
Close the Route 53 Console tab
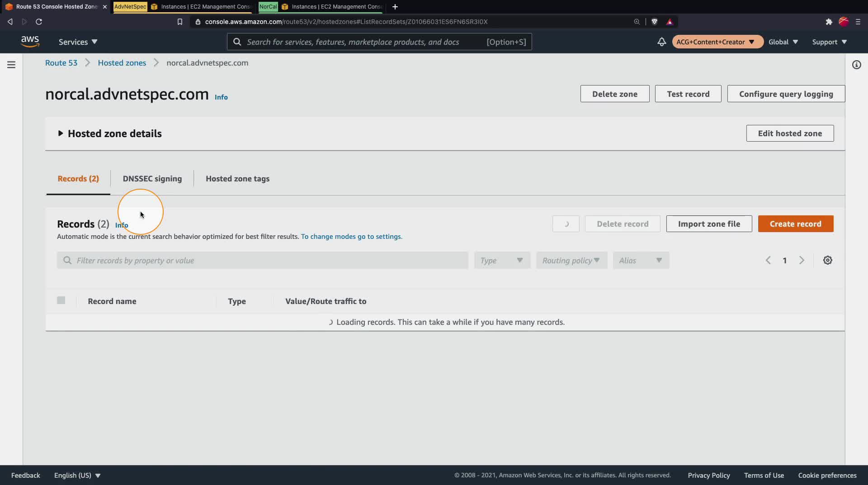tap(105, 7)
